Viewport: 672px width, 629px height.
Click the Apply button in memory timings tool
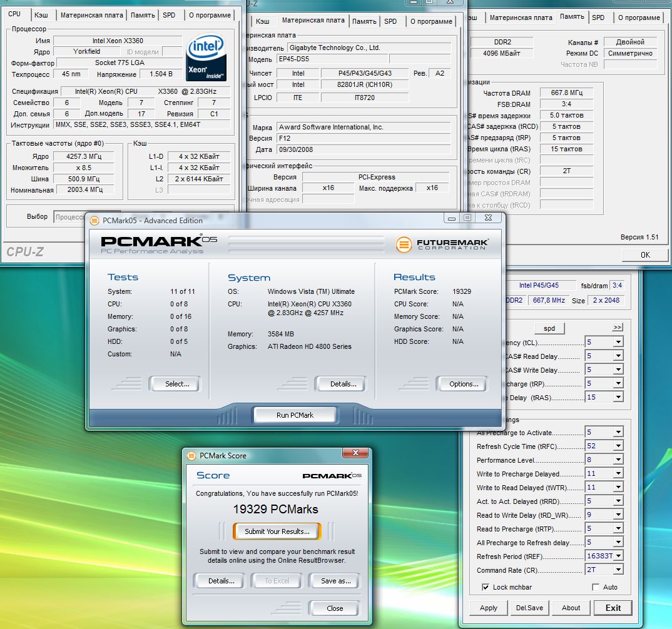click(489, 608)
